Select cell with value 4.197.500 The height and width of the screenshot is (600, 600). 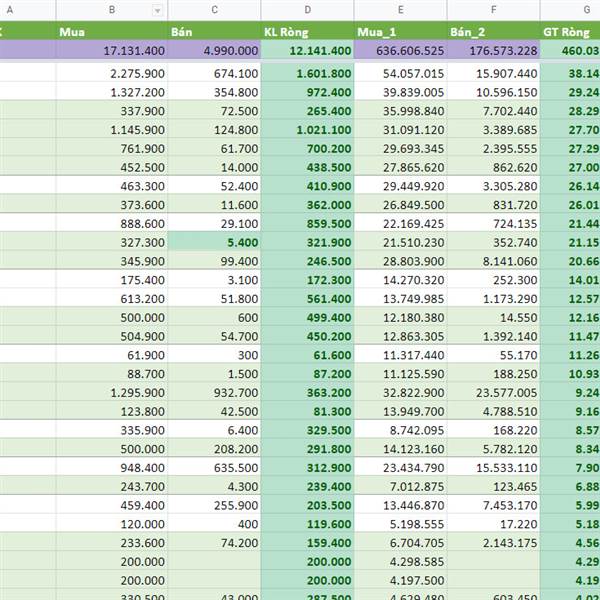(401, 580)
